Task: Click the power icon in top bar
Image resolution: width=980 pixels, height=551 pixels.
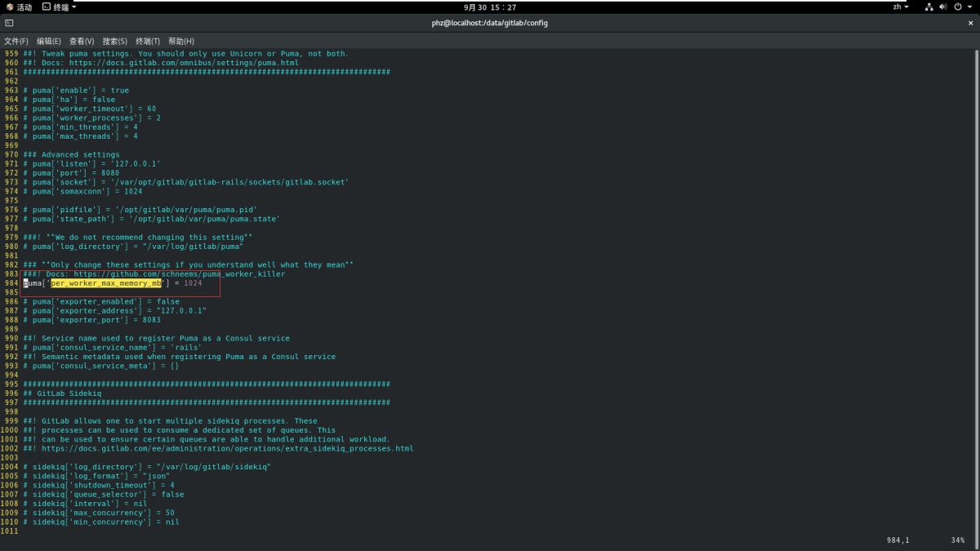Action: tap(957, 7)
